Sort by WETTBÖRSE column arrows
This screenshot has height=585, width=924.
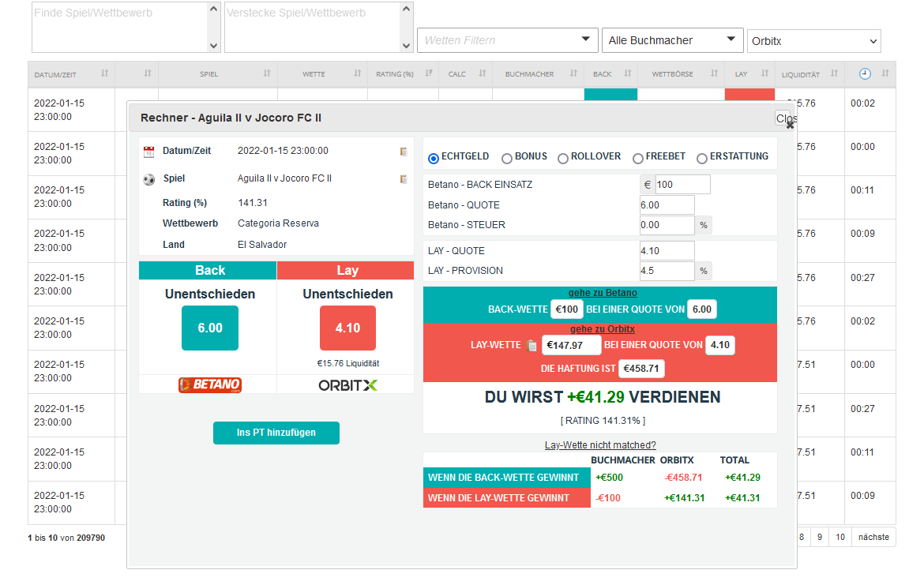(714, 73)
